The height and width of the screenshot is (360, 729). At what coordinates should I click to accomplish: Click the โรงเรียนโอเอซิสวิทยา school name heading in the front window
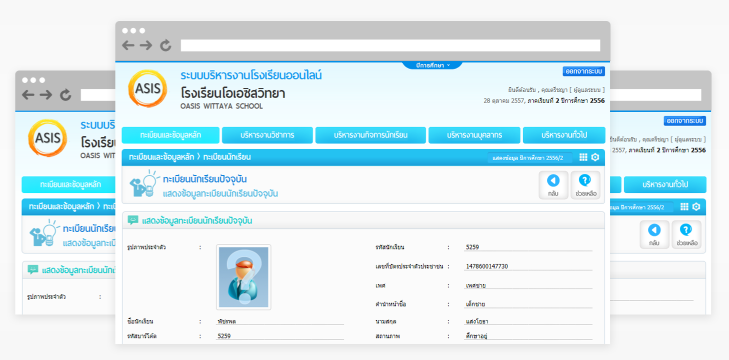(233, 93)
